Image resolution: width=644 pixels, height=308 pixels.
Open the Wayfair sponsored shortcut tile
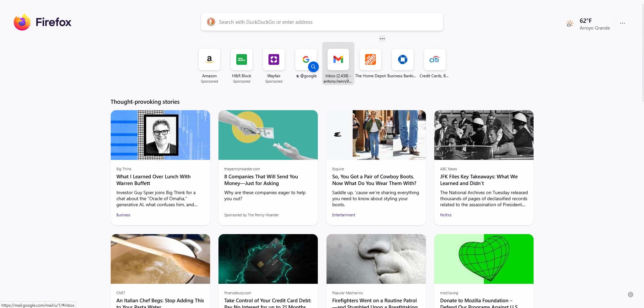274,59
